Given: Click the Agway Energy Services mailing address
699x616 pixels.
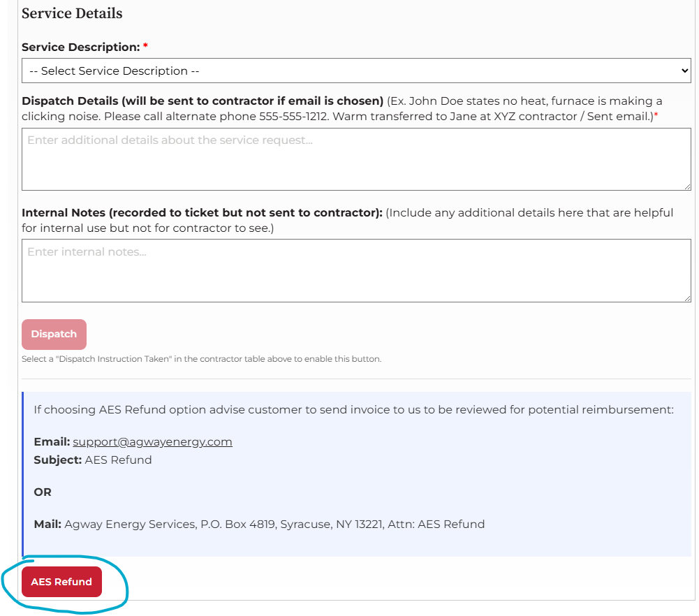Looking at the screenshot, I should click(274, 524).
